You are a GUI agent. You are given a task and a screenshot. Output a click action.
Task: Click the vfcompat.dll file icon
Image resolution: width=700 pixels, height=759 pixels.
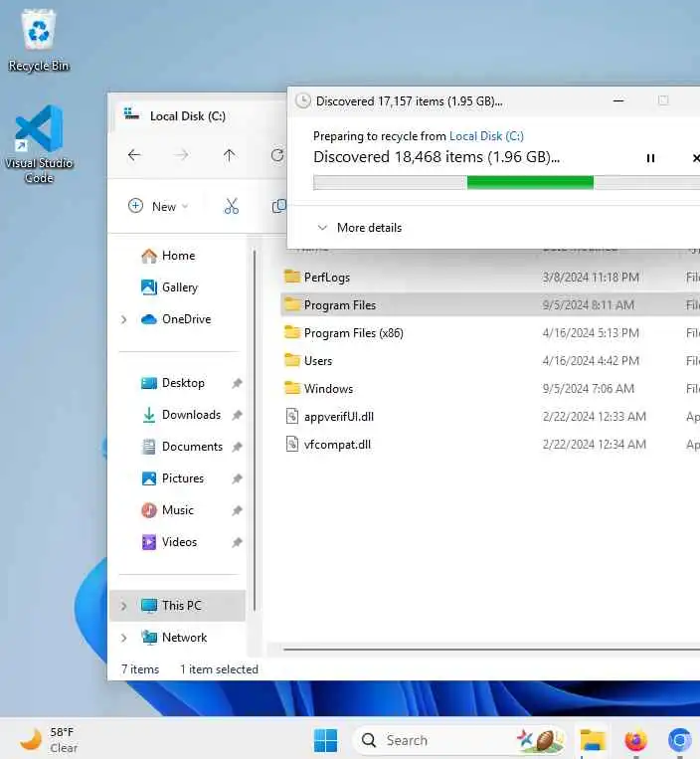291,444
